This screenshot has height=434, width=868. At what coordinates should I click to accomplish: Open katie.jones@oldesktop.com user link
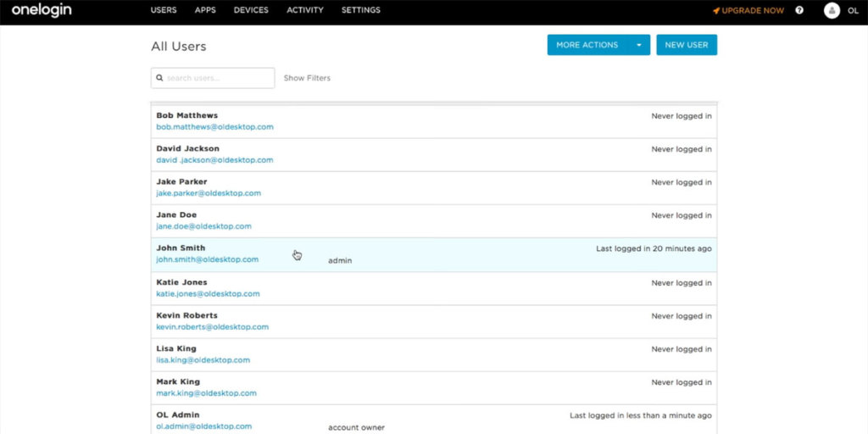[208, 294]
